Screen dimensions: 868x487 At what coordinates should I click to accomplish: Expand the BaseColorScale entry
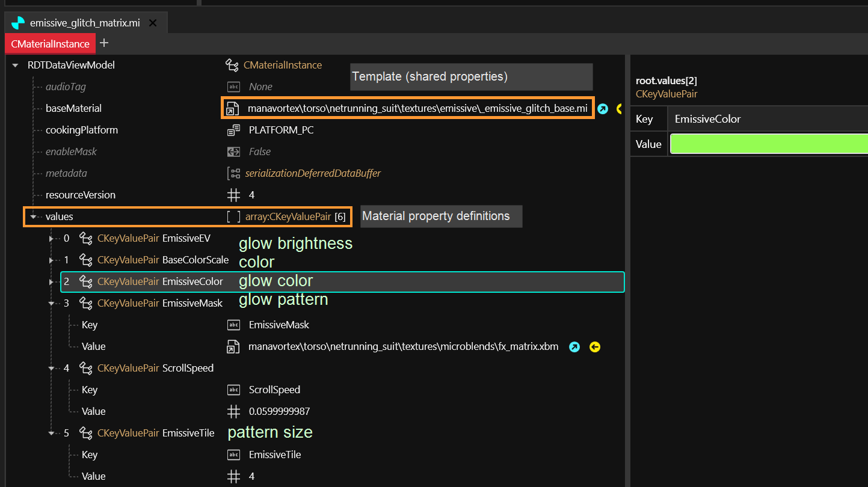[x=52, y=260]
